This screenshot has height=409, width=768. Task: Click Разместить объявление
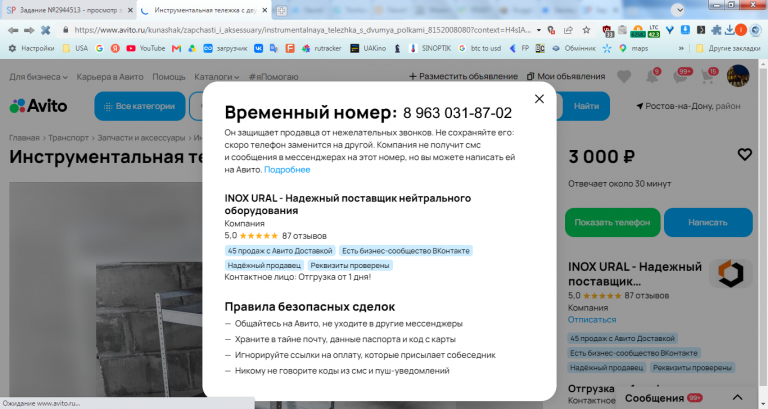pos(463,76)
